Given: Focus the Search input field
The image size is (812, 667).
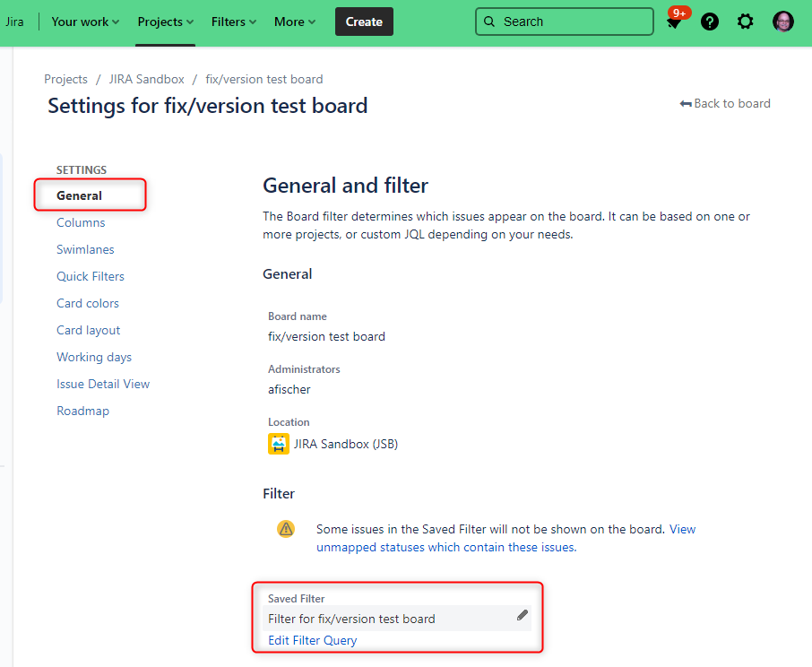Looking at the screenshot, I should (565, 22).
